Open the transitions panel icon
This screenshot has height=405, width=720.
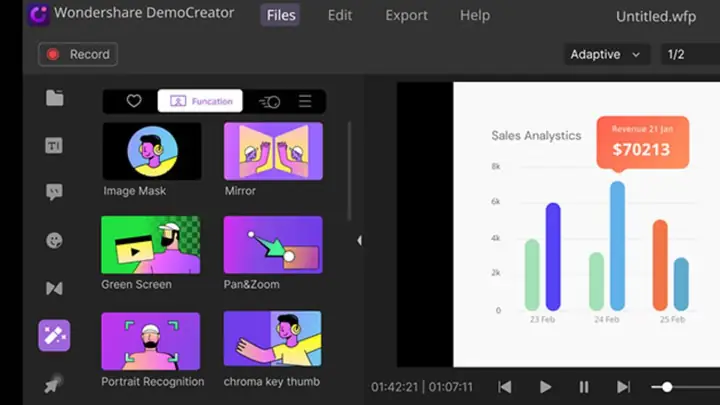tap(54, 288)
